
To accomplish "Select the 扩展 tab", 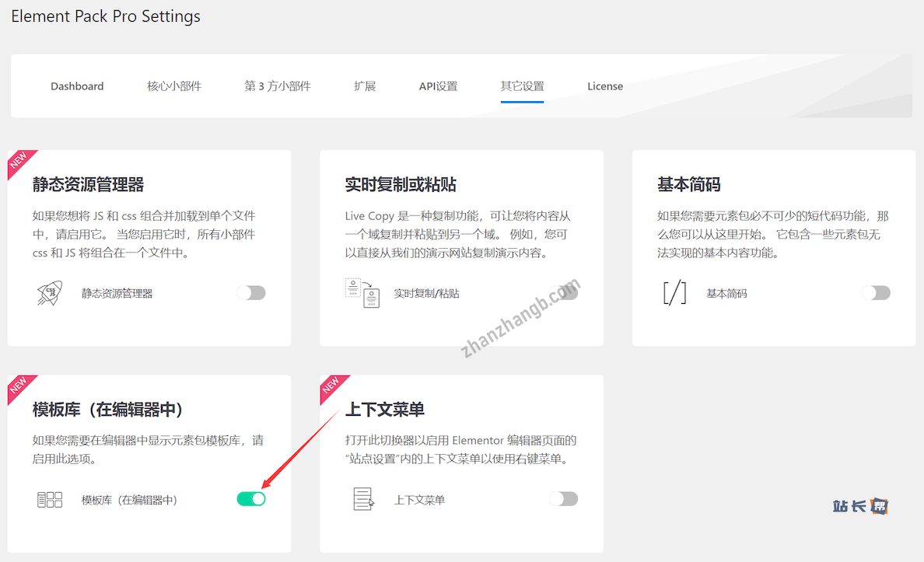I will coord(365,86).
